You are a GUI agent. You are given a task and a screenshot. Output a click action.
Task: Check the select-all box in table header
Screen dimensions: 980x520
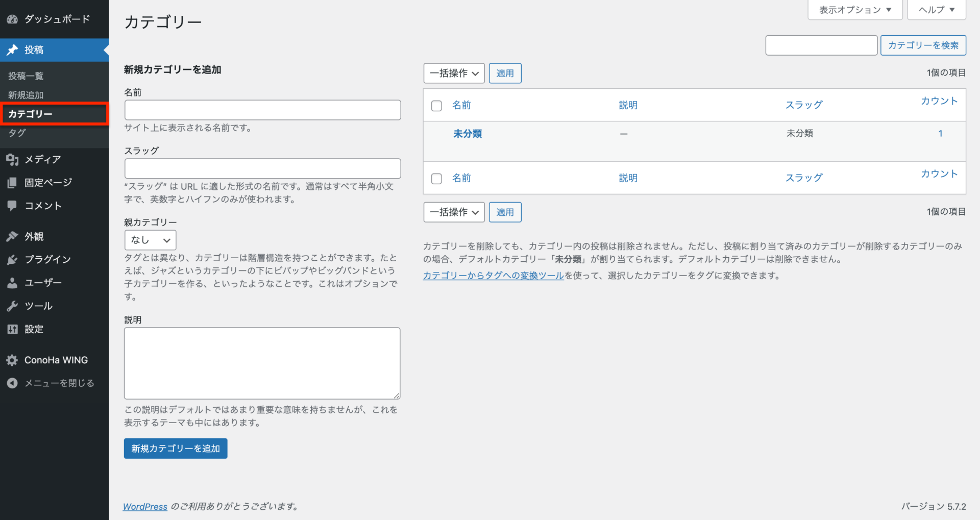click(436, 106)
